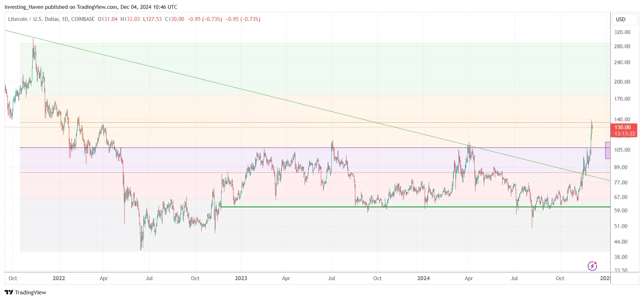Image resolution: width=644 pixels, height=300 pixels.
Task: Click the 59.00 price axis label
Action: point(621,211)
